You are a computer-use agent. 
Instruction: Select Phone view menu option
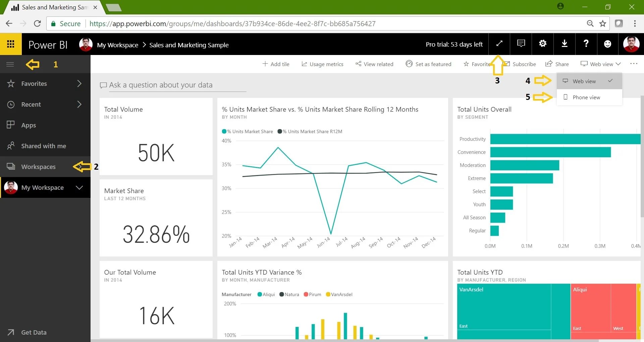point(589,97)
